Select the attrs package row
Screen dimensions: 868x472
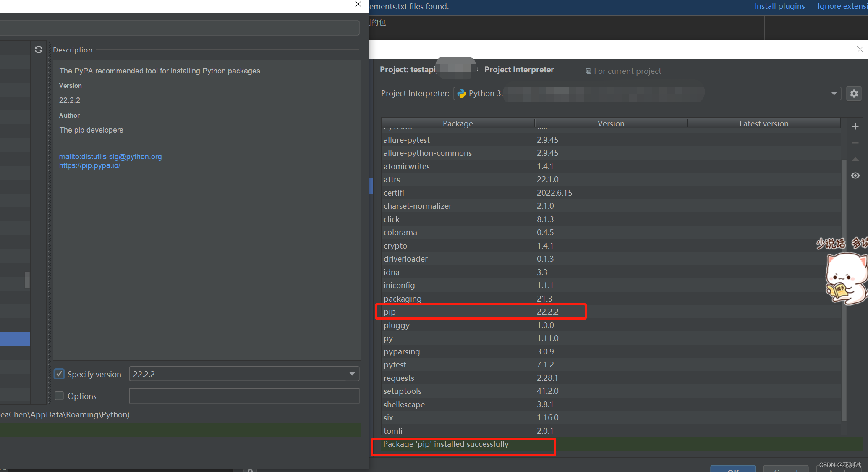(611, 179)
